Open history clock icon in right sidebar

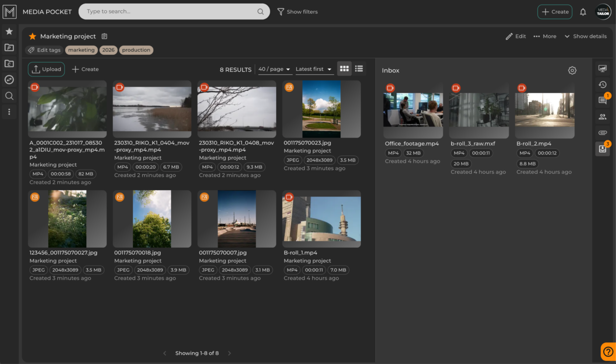[603, 85]
